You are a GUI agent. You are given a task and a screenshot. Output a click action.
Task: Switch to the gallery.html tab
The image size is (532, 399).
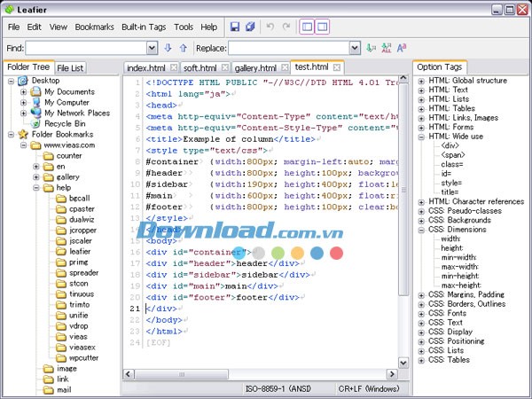click(256, 67)
